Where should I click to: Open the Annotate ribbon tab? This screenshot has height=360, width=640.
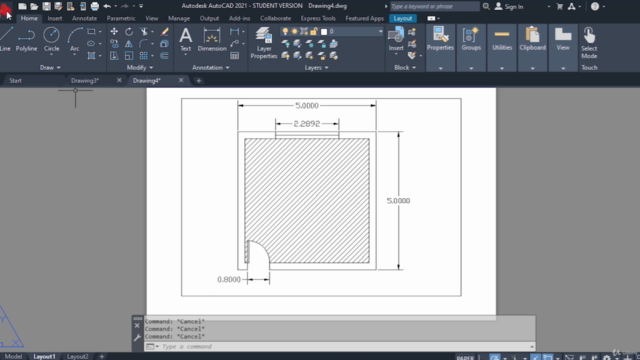pyautogui.click(x=84, y=18)
